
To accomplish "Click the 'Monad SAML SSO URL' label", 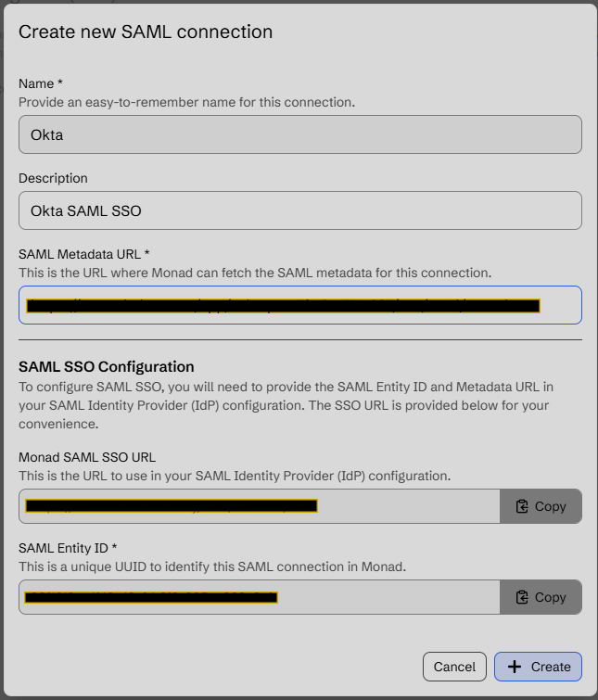I will click(x=87, y=456).
